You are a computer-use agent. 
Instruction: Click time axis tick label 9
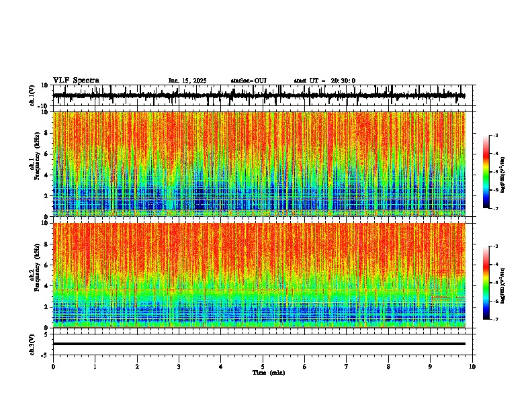pyautogui.click(x=430, y=367)
